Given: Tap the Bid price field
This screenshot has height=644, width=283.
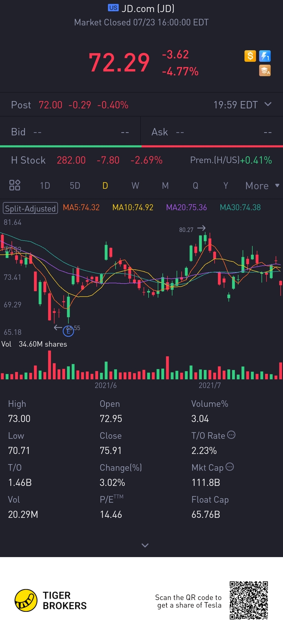Looking at the screenshot, I should click(x=70, y=132).
